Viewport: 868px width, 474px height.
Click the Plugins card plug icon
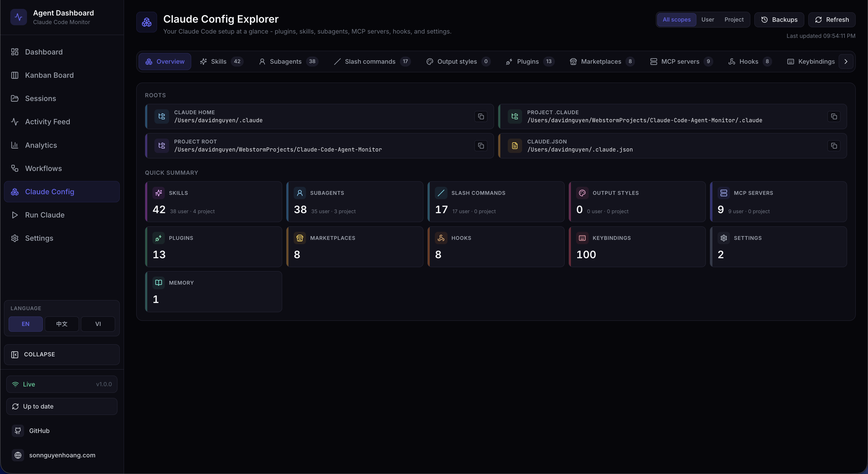pos(159,238)
